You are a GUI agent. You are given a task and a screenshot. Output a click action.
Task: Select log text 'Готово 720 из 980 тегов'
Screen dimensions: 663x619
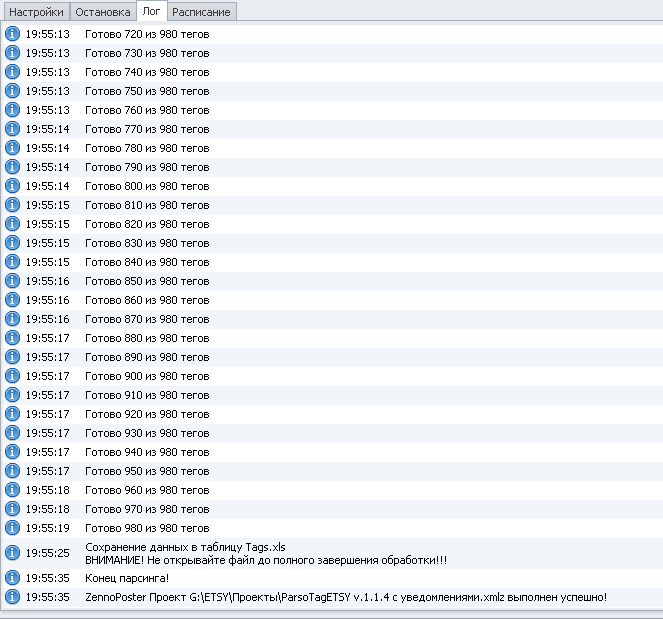(147, 34)
